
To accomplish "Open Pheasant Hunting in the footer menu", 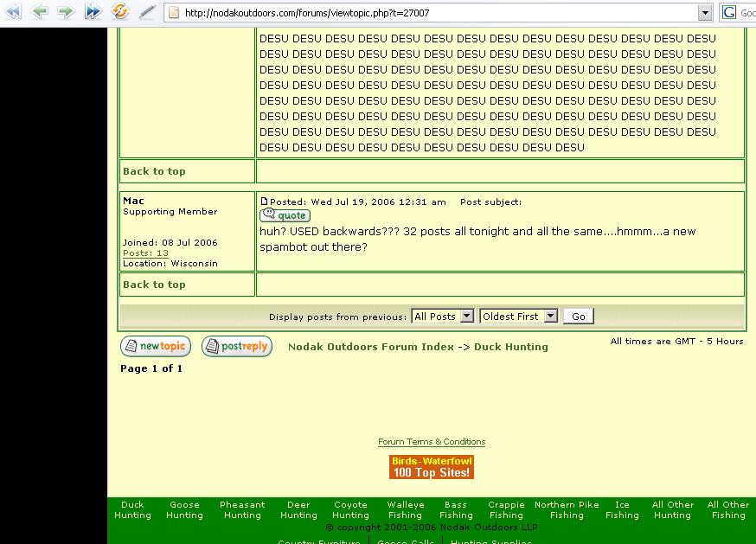I will 242,509.
